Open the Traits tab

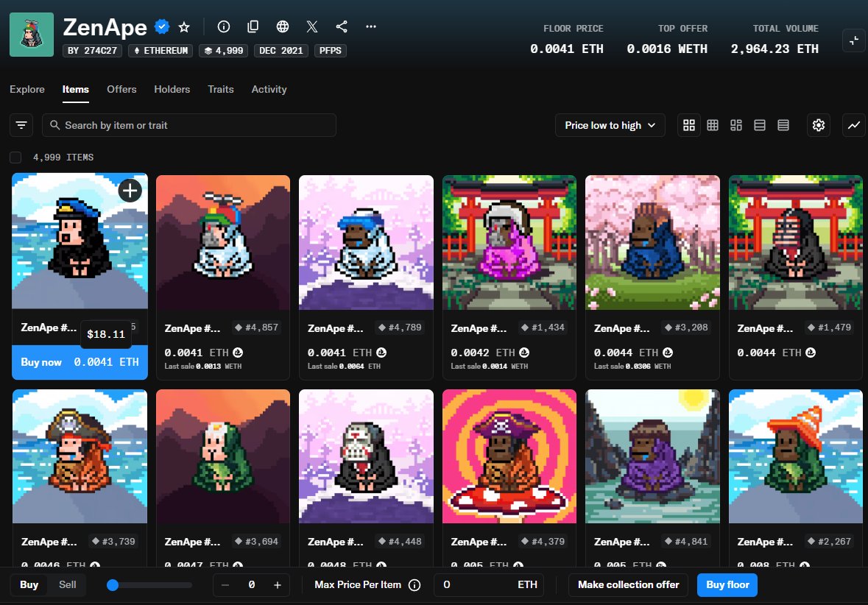pyautogui.click(x=220, y=89)
